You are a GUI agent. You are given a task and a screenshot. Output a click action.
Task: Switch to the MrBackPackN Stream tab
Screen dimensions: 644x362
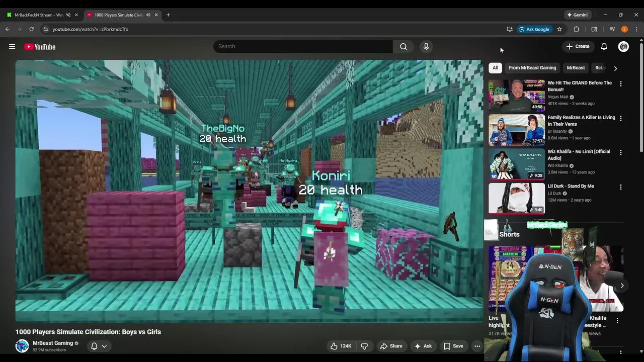[x=39, y=15]
